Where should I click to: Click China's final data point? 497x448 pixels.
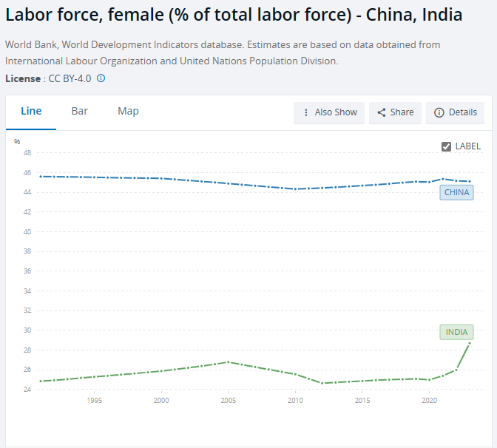[470, 182]
